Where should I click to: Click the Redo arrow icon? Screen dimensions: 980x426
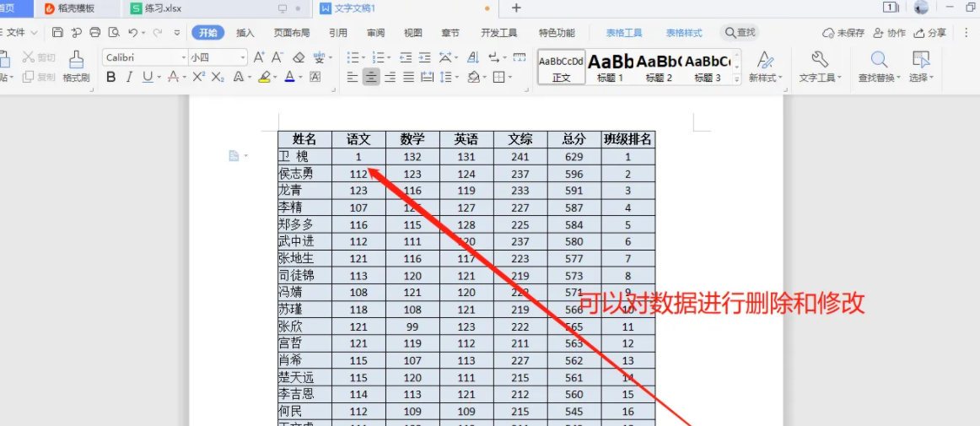(158, 33)
